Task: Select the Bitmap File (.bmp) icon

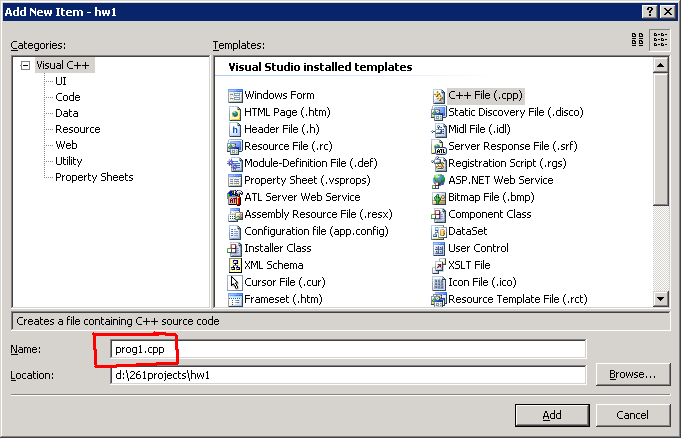Action: (x=439, y=197)
